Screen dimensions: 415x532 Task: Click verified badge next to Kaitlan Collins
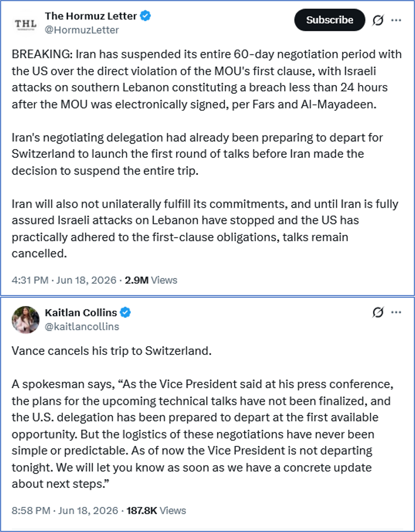coord(125,312)
